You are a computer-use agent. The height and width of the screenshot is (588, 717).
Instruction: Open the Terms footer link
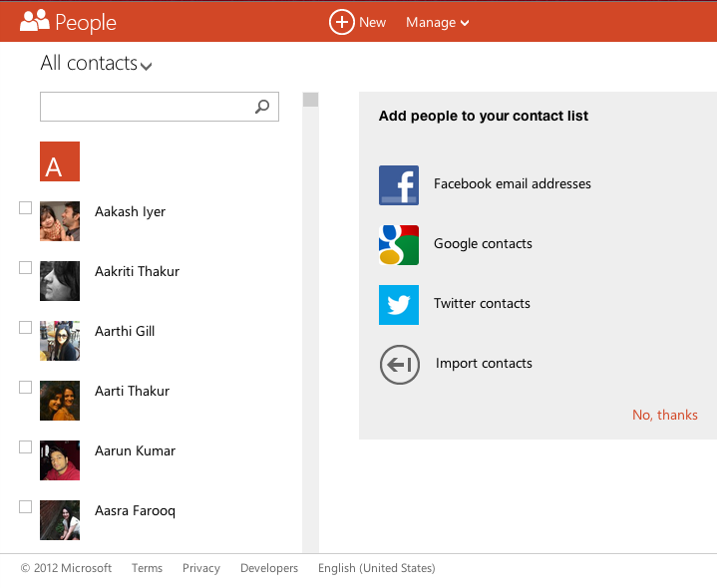(x=147, y=568)
